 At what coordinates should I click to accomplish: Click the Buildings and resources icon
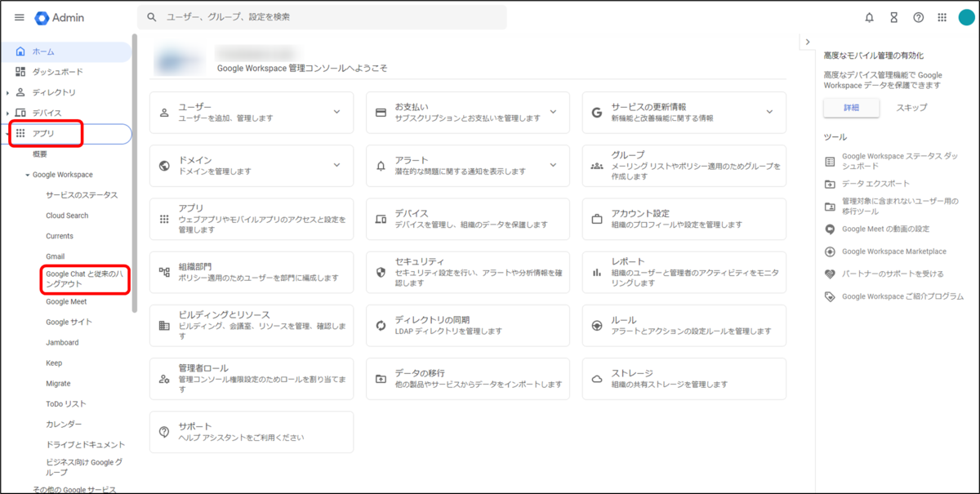164,326
